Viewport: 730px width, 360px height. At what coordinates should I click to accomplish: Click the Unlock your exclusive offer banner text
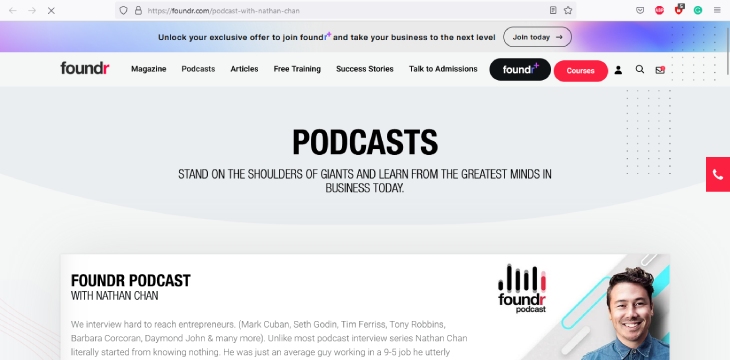pyautogui.click(x=327, y=37)
